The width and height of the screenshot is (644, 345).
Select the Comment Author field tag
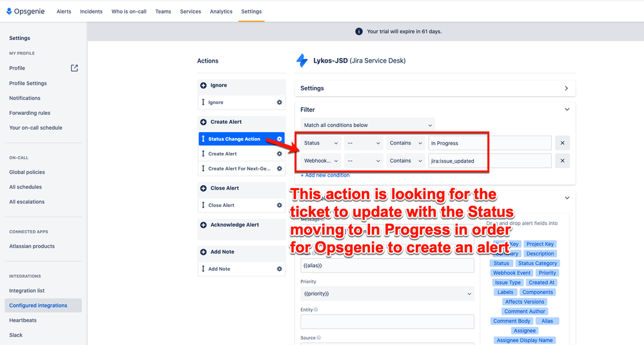tap(525, 311)
